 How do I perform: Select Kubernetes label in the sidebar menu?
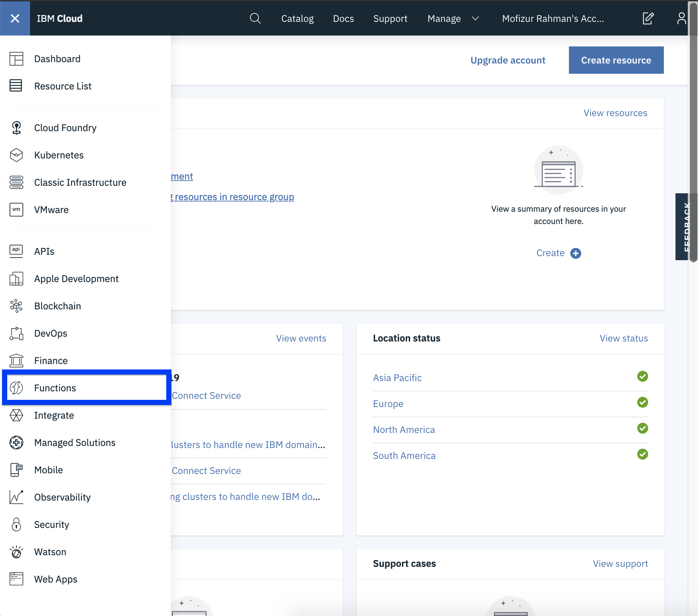(59, 155)
